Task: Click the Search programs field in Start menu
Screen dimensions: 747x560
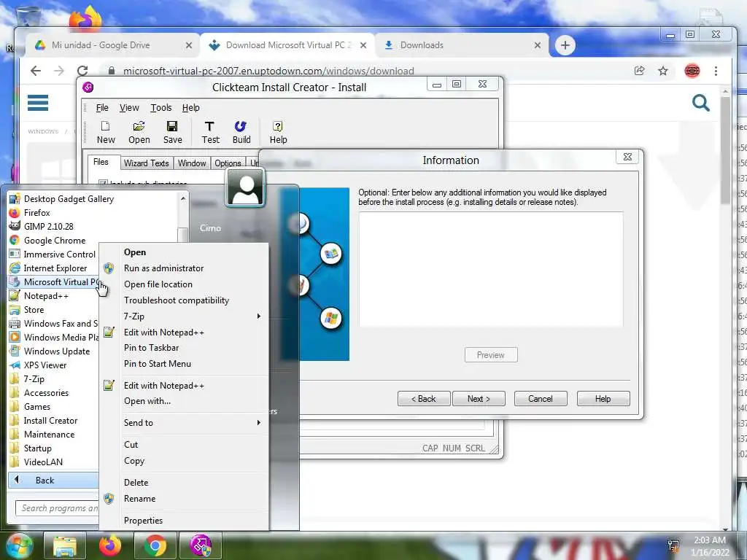Action: point(57,508)
